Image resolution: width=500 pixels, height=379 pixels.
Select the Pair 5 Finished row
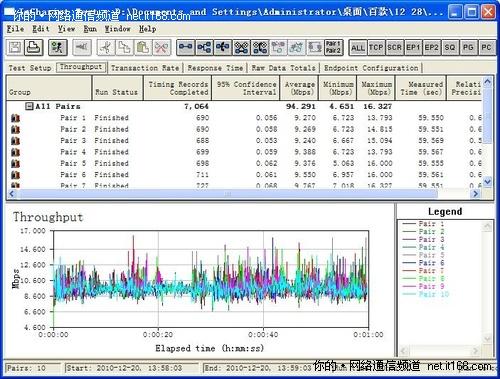244,163
